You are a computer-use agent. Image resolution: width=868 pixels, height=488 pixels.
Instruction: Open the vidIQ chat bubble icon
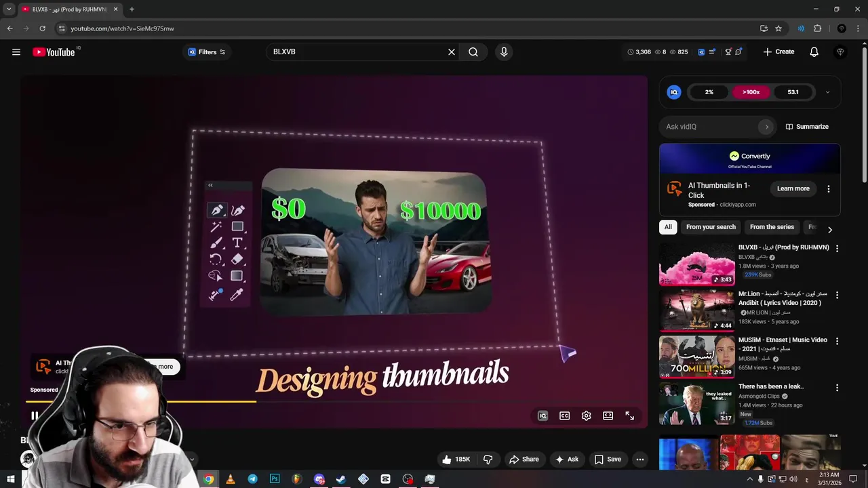(x=738, y=52)
